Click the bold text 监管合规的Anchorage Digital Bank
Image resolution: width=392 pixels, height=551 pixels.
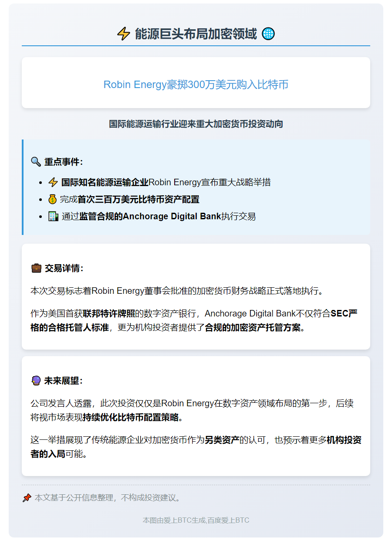pyautogui.click(x=150, y=216)
